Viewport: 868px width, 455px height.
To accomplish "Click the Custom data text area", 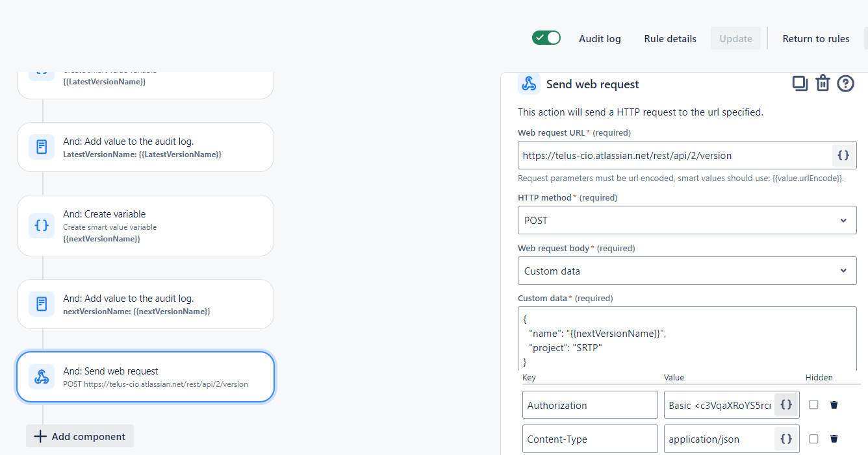I will click(x=687, y=339).
